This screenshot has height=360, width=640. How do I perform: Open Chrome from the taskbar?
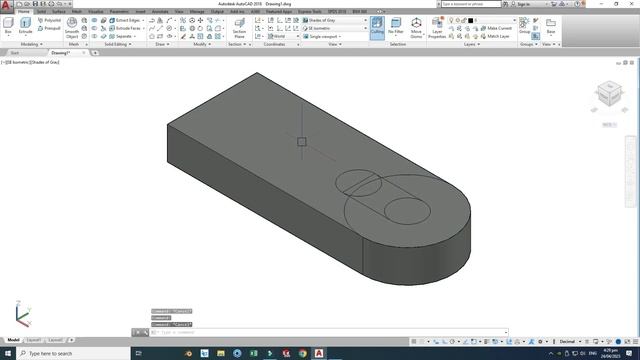tap(302, 353)
